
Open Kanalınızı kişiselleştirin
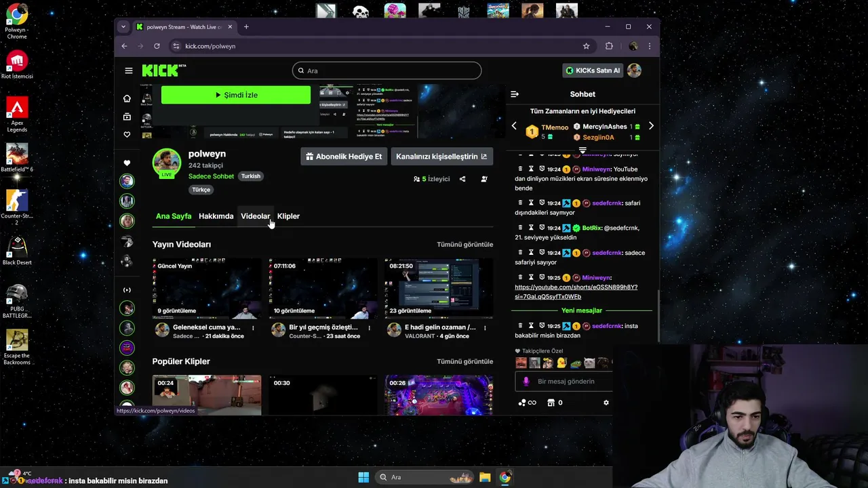(441, 157)
